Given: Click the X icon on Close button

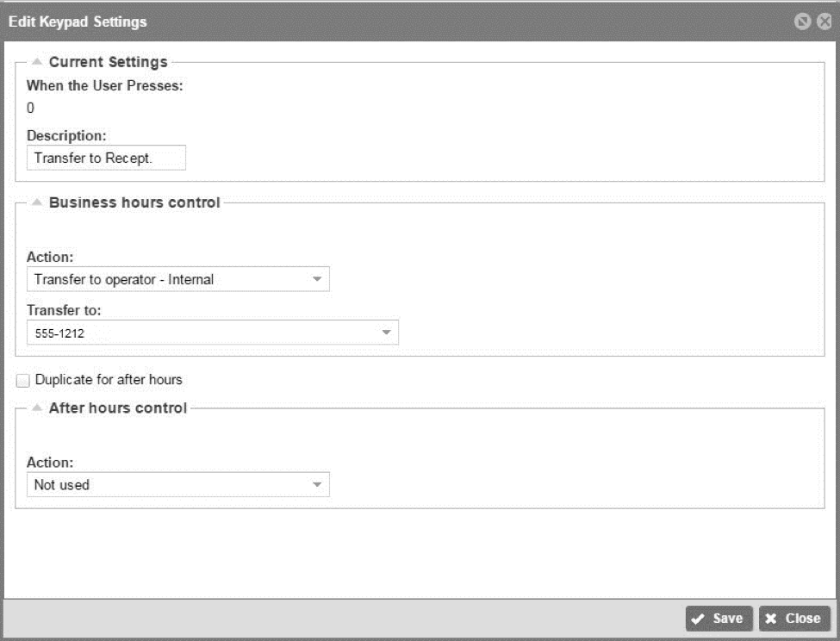Looking at the screenshot, I should pyautogui.click(x=770, y=619).
